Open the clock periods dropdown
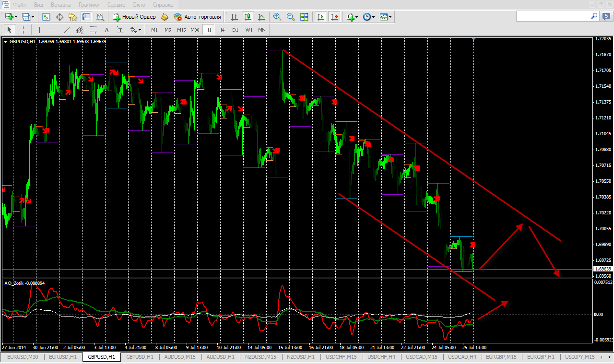This screenshot has height=364, width=614. (x=368, y=17)
